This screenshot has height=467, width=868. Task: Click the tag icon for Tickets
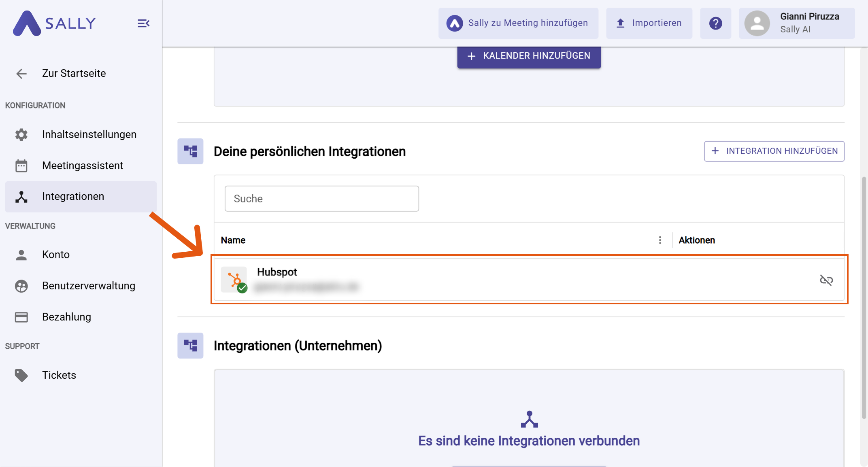(x=21, y=375)
